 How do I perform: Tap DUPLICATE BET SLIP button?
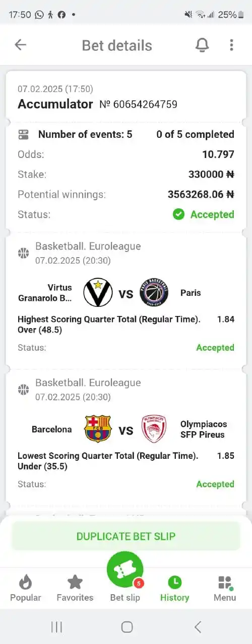(126, 536)
